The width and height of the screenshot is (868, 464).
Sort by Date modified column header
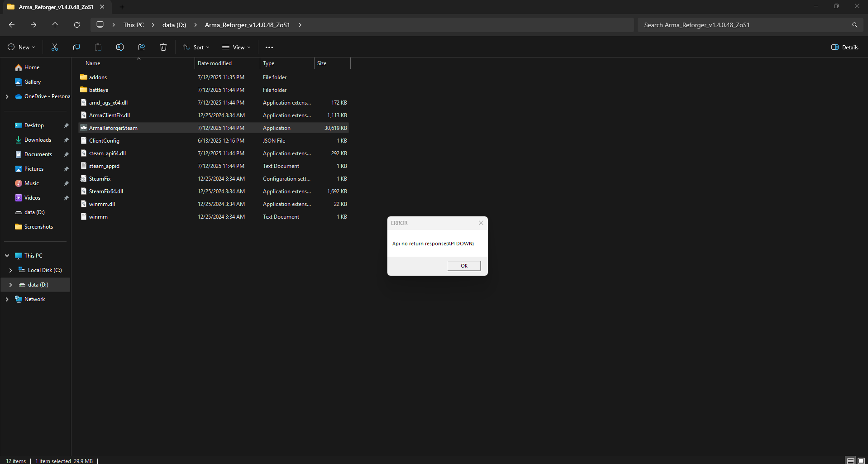click(227, 63)
